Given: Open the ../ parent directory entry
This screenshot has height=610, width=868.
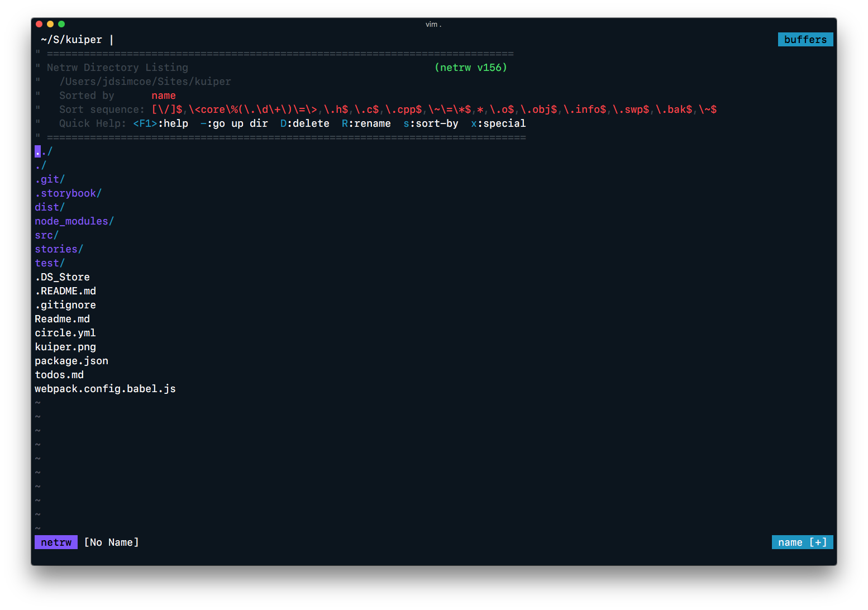Looking at the screenshot, I should (44, 151).
